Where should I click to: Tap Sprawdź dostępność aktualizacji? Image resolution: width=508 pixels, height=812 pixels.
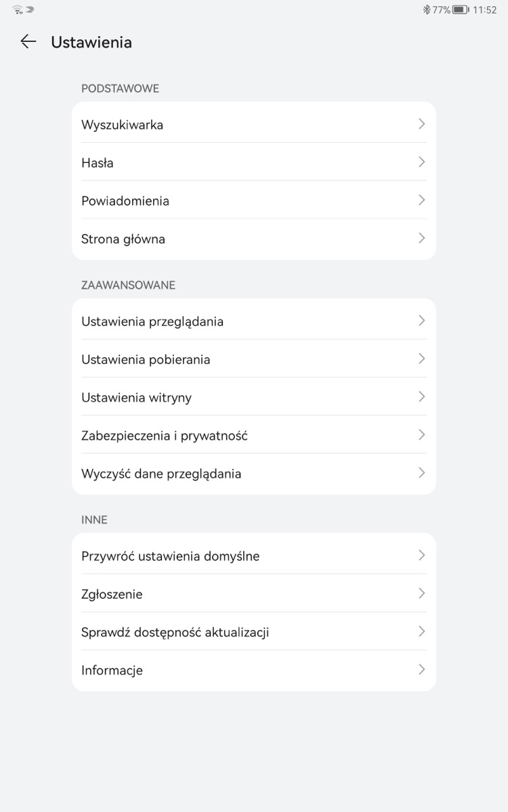pos(254,631)
